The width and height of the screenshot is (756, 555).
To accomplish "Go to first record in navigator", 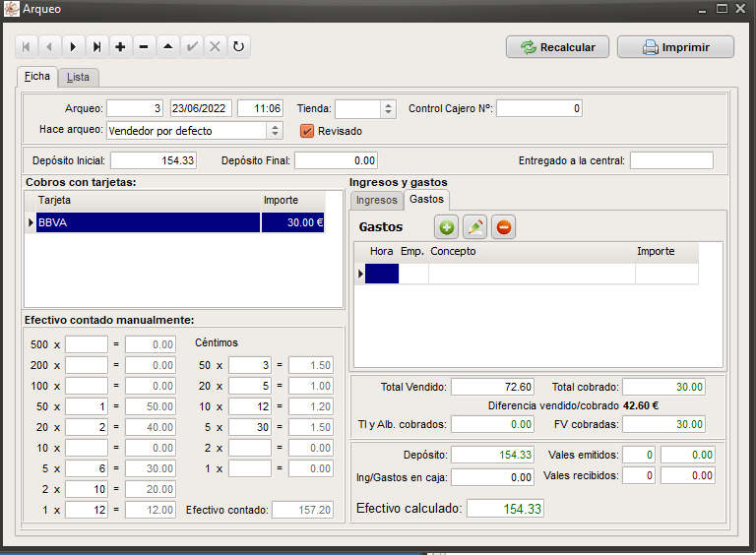I will pos(27,46).
